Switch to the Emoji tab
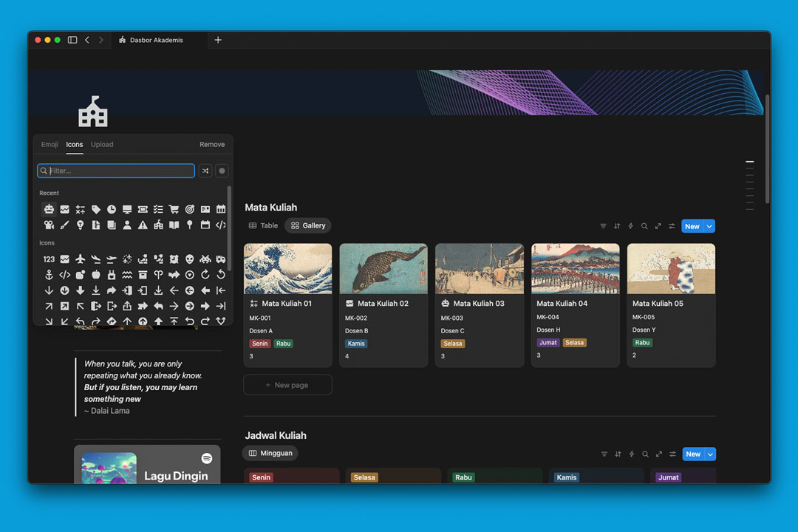798x532 pixels. 50,145
